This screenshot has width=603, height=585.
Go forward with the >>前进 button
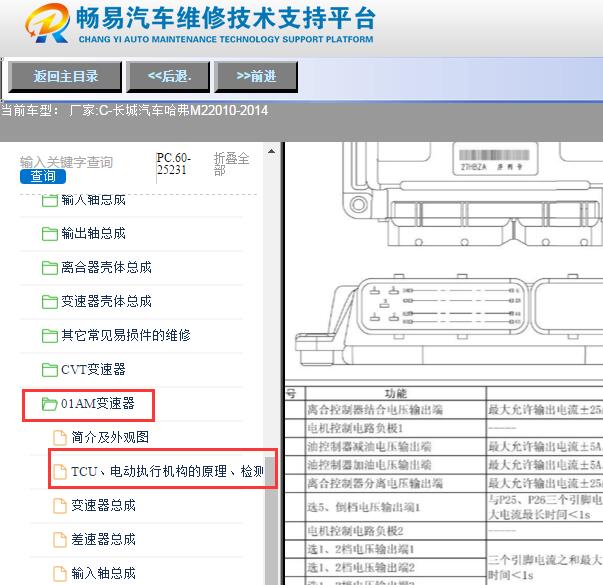click(256, 76)
